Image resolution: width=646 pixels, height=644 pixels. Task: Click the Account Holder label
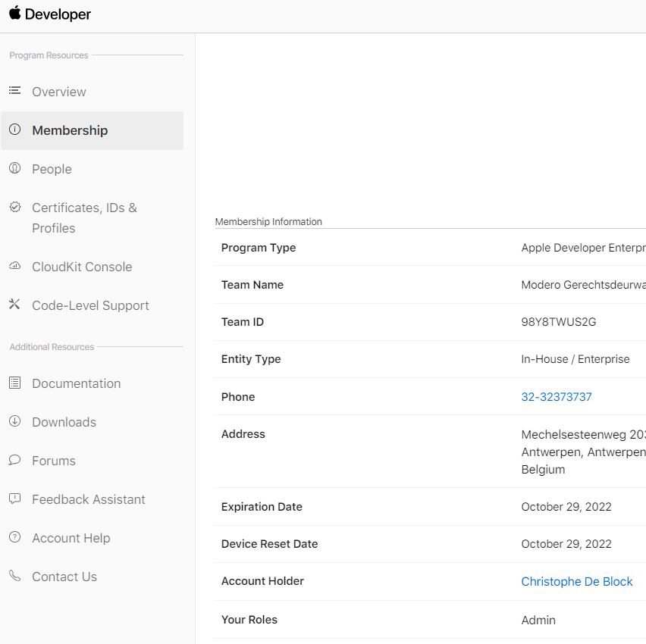click(x=262, y=581)
